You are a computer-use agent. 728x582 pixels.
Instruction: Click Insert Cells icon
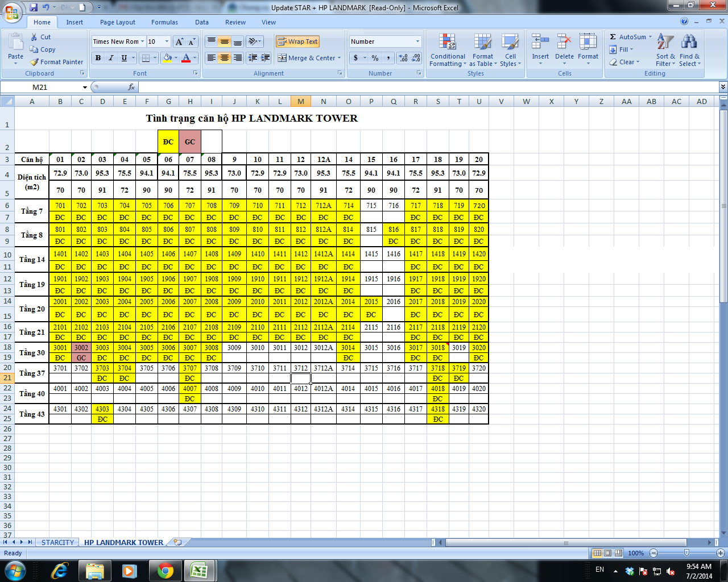pyautogui.click(x=540, y=43)
